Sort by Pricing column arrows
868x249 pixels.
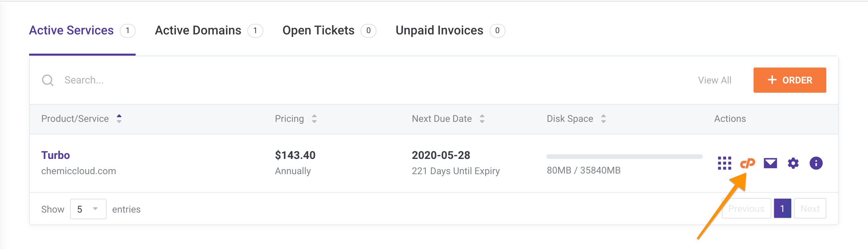314,119
